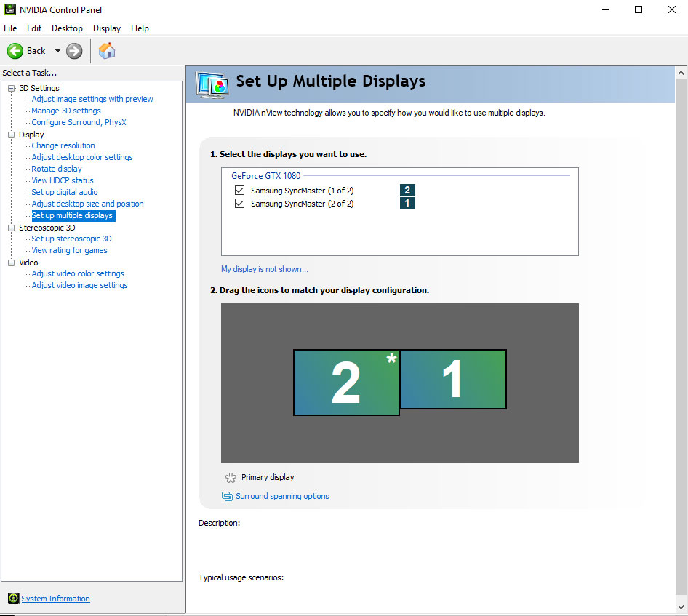Open Adjust desktop color settings
688x616 pixels.
click(x=82, y=157)
